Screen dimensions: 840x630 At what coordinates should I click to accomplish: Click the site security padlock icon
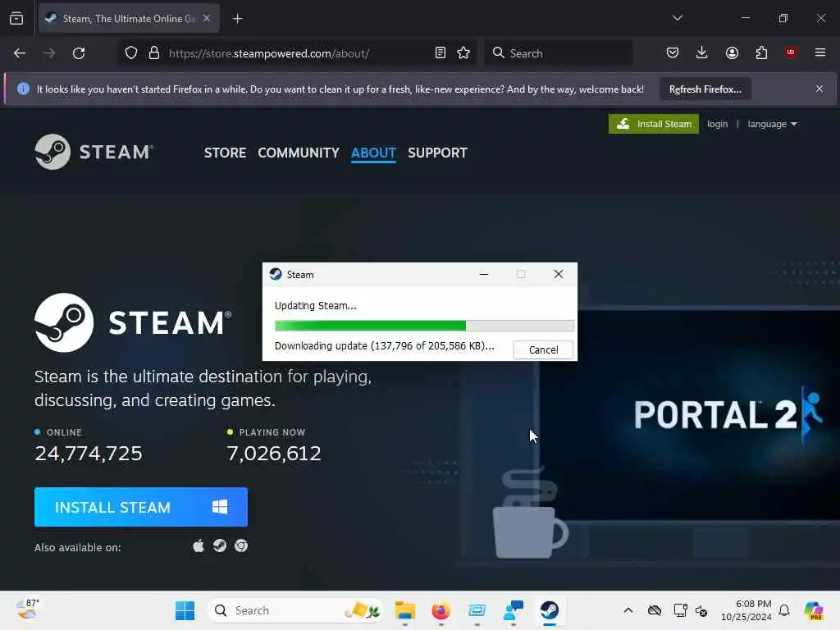click(x=154, y=53)
